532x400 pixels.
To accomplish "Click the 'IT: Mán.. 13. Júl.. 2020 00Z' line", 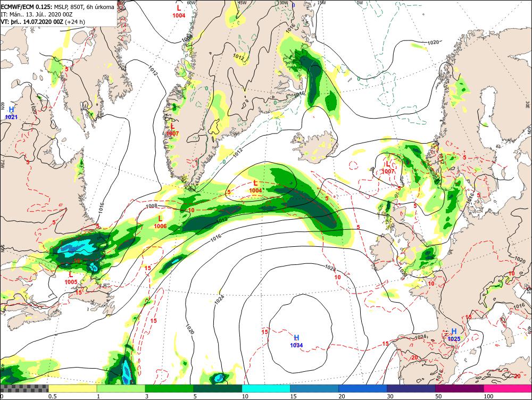I will pos(36,14).
